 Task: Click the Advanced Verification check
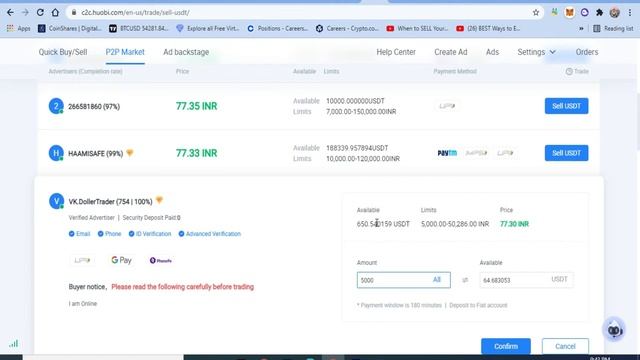pyautogui.click(x=209, y=234)
